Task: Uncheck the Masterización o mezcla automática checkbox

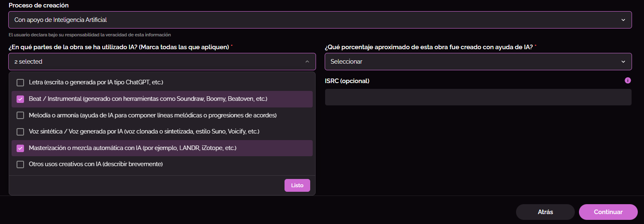Action: pos(20,148)
